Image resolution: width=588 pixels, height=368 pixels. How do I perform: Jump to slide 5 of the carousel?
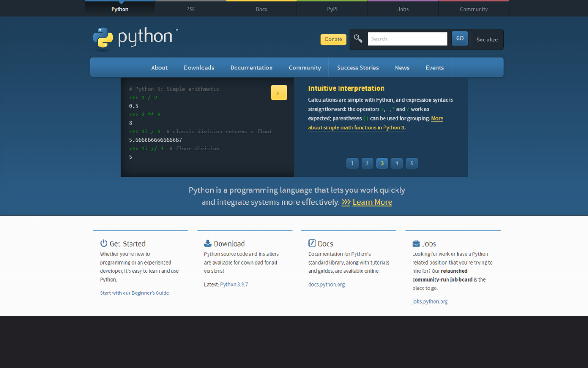(x=412, y=163)
